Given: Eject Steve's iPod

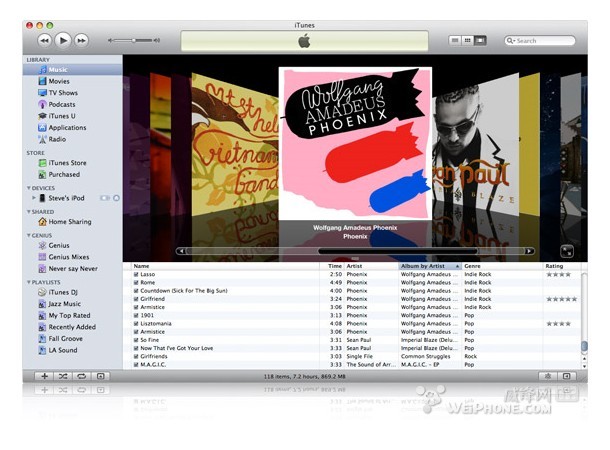Looking at the screenshot, I should 116,198.
